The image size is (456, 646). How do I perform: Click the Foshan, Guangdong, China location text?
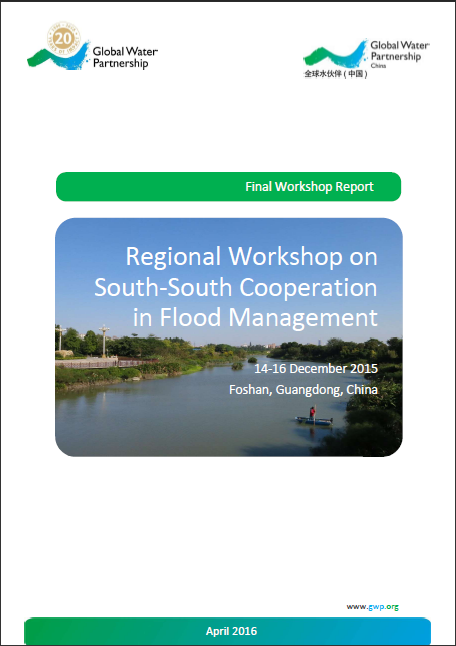(303, 389)
